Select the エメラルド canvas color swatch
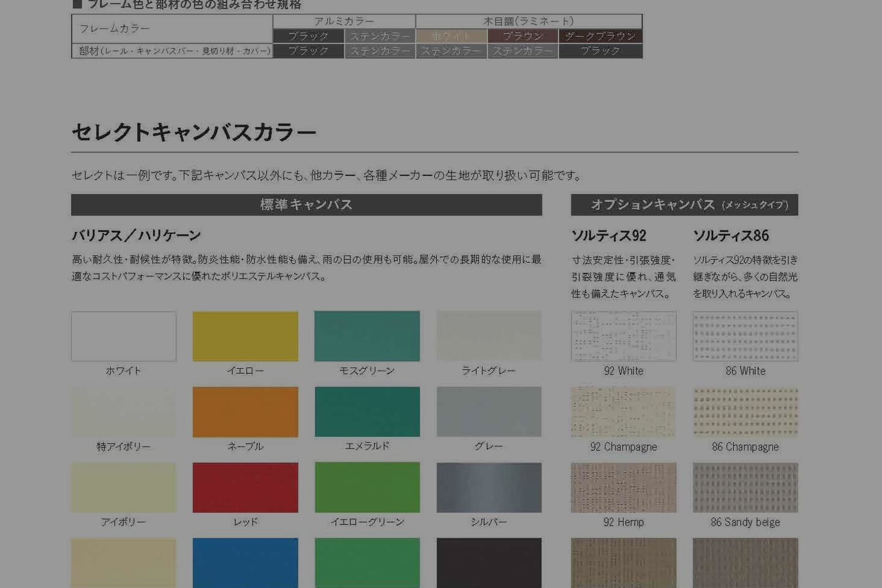 click(x=367, y=411)
